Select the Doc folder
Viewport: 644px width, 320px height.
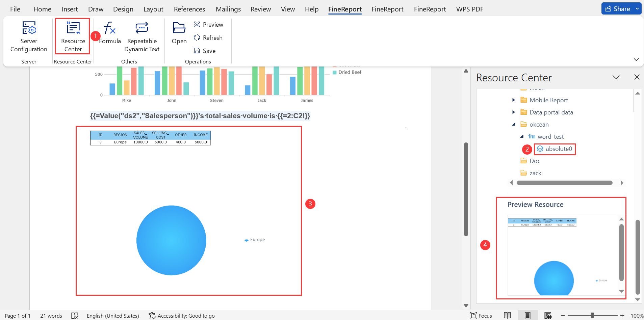click(x=531, y=161)
